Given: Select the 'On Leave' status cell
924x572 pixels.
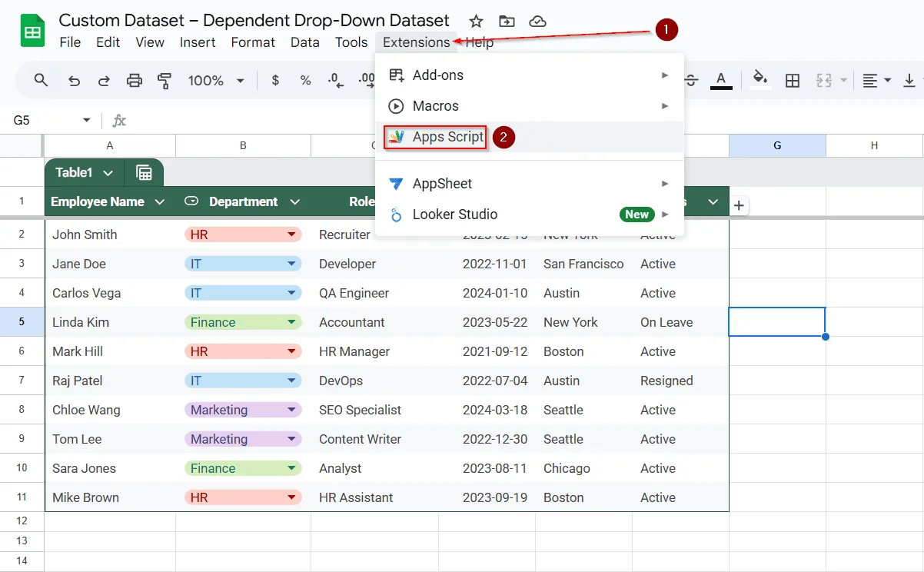Looking at the screenshot, I should (x=680, y=322).
